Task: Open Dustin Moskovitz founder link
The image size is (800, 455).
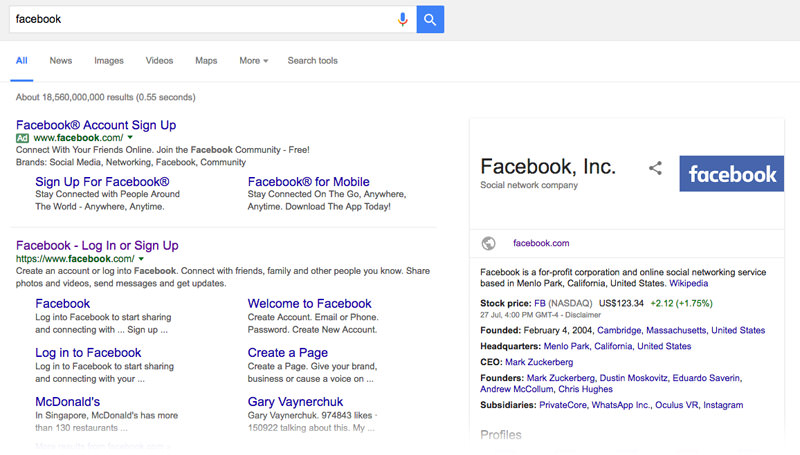Action: pos(633,377)
